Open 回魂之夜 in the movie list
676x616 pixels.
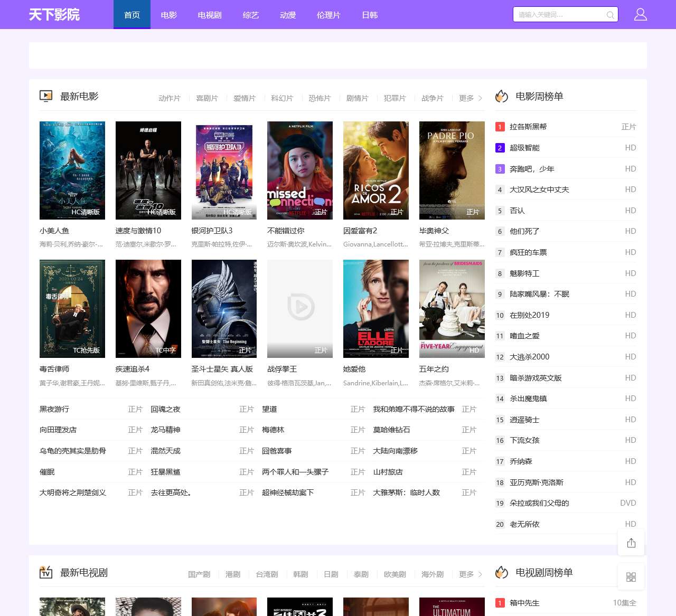pos(165,409)
